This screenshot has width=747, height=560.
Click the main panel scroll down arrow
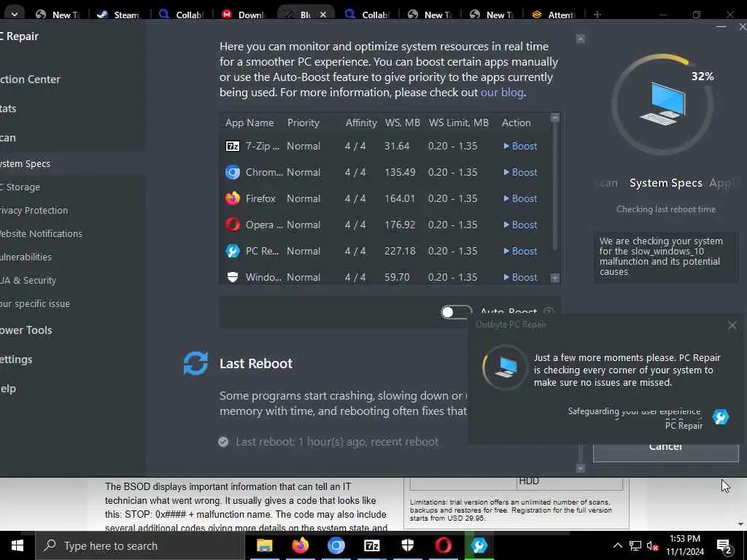(580, 469)
